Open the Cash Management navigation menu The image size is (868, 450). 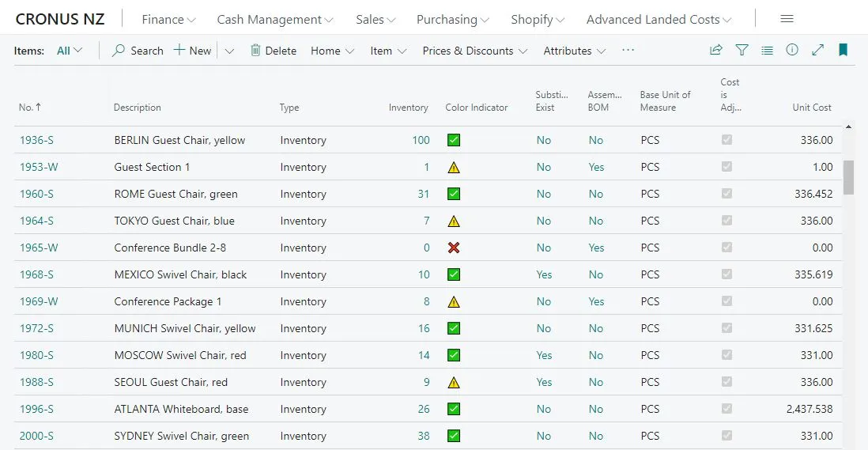(x=275, y=19)
